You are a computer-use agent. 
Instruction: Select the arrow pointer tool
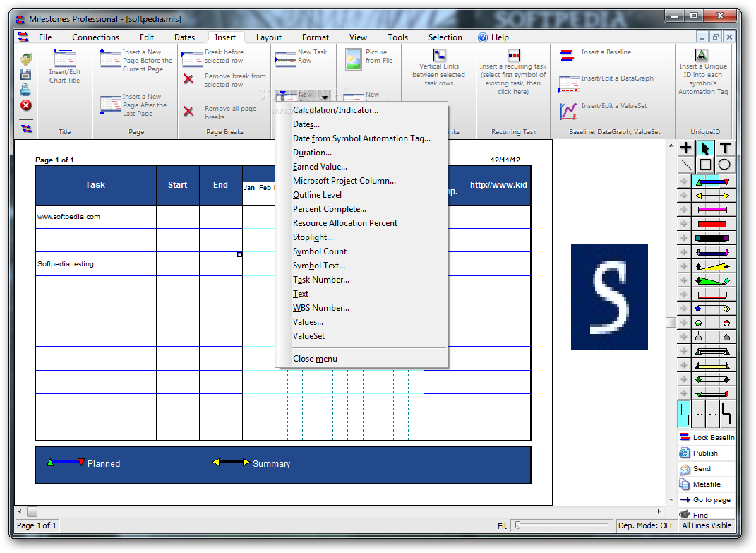click(705, 148)
